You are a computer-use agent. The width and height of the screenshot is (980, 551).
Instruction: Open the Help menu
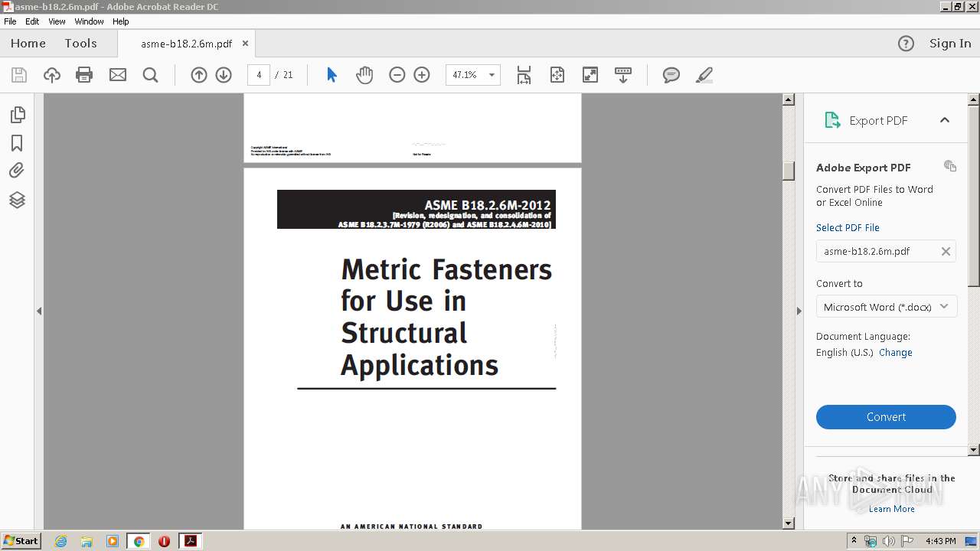coord(121,21)
